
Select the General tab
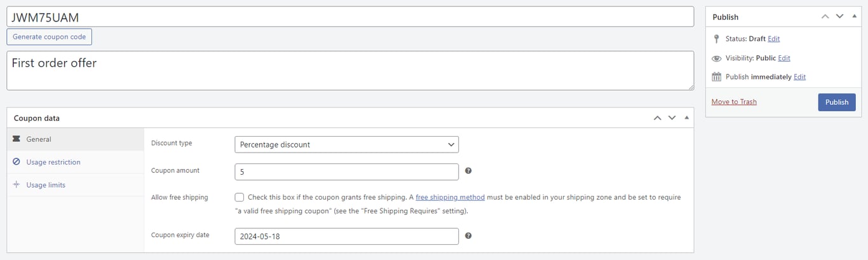(x=39, y=139)
